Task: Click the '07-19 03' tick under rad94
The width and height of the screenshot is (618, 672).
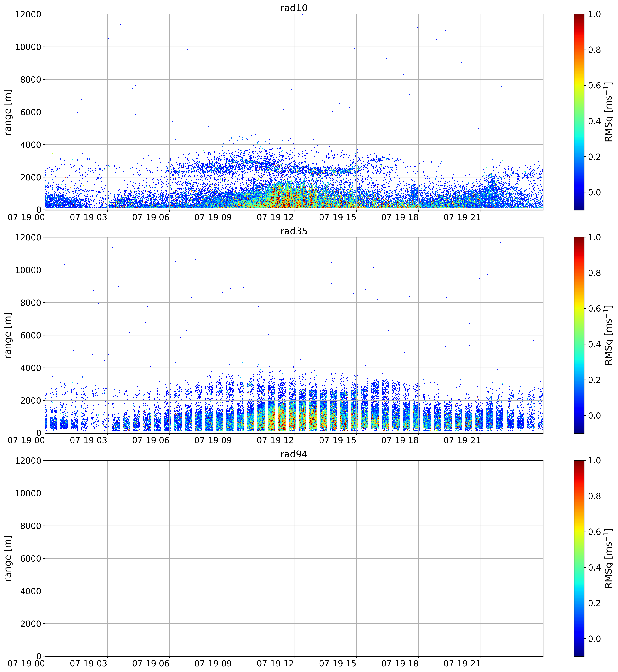Action: tap(89, 663)
